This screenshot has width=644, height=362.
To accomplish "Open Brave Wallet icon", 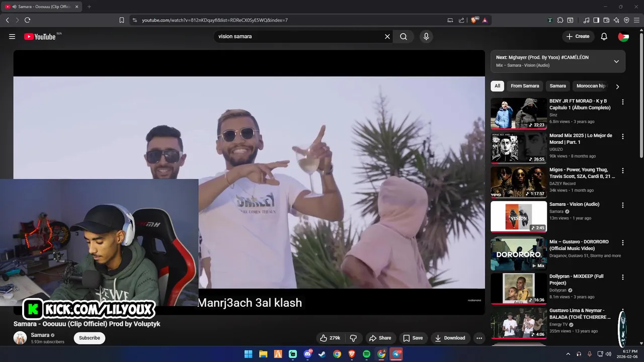I will click(x=606, y=20).
